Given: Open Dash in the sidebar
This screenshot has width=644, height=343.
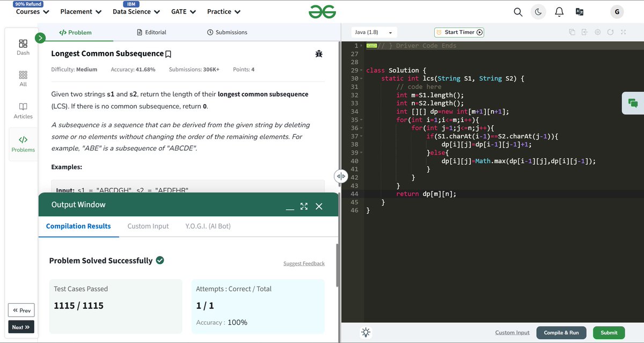Looking at the screenshot, I should pyautogui.click(x=23, y=47).
